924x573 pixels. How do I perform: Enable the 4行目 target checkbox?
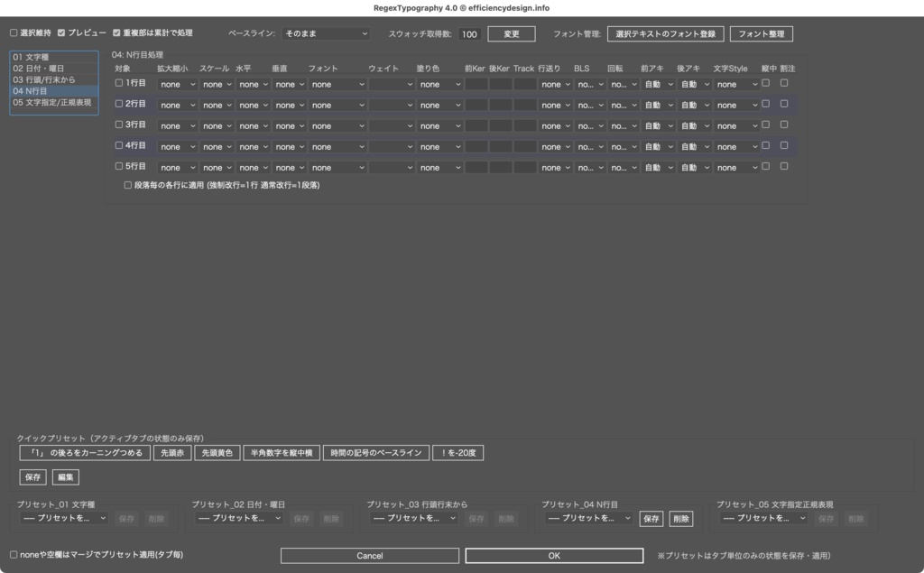(x=119, y=145)
